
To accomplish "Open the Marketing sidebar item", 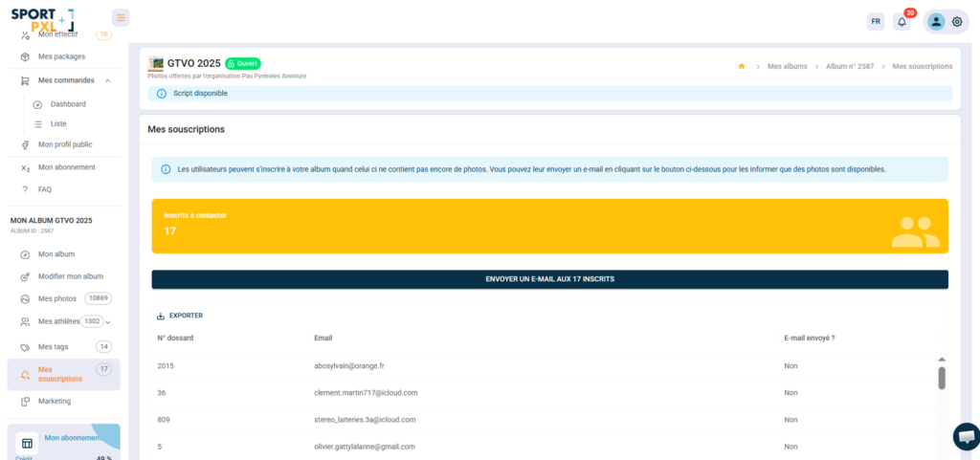I will [x=55, y=401].
